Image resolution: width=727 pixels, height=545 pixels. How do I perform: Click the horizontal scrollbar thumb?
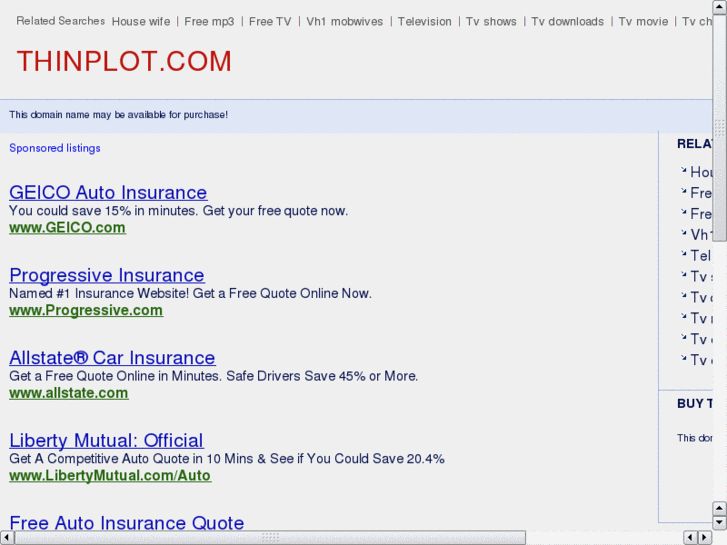coord(270,538)
